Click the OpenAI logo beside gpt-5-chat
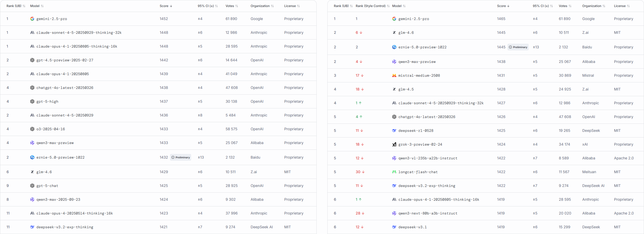Image resolution: width=644 pixels, height=234 pixels. click(32, 186)
